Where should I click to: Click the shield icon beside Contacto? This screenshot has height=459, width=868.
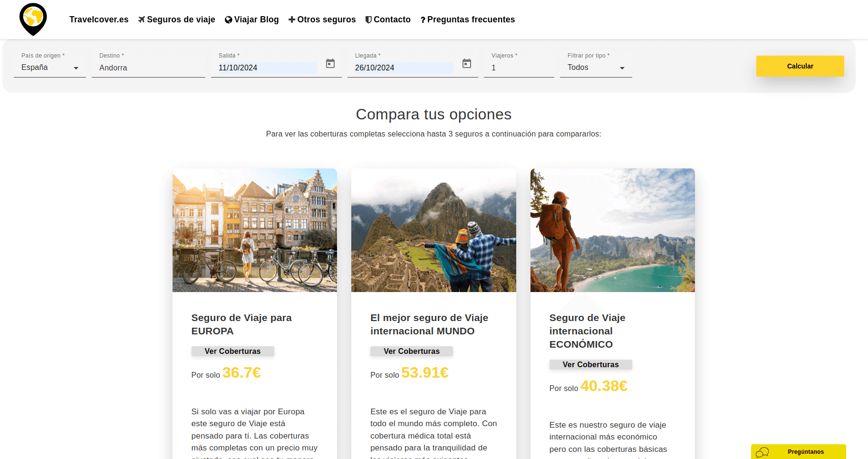[368, 20]
